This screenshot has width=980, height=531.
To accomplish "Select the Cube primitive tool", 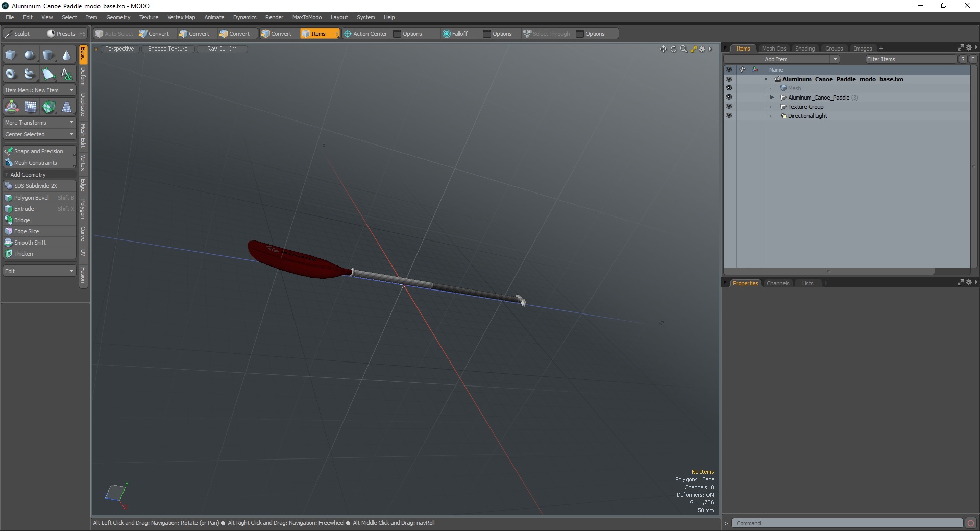I will click(11, 55).
